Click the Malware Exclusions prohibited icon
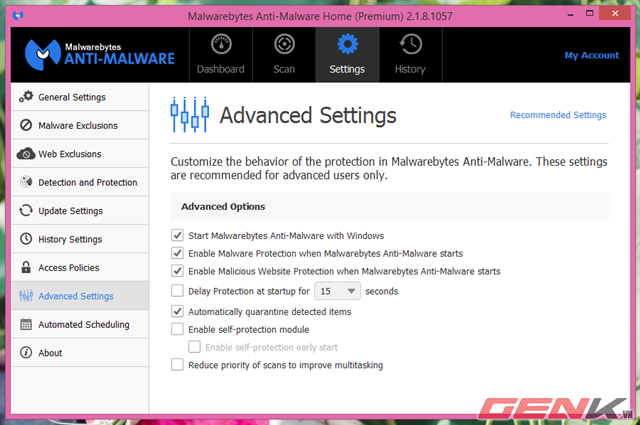Screen dimensions: 640x425 pos(26,125)
